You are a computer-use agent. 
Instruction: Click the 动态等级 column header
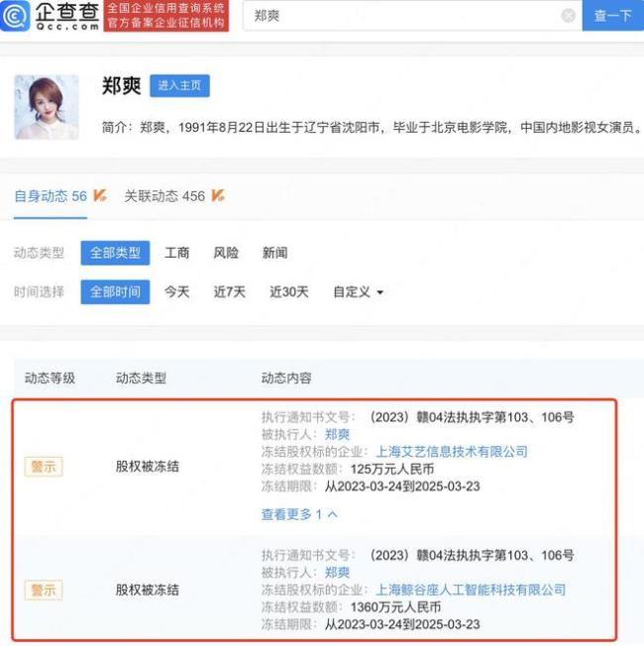(x=50, y=377)
